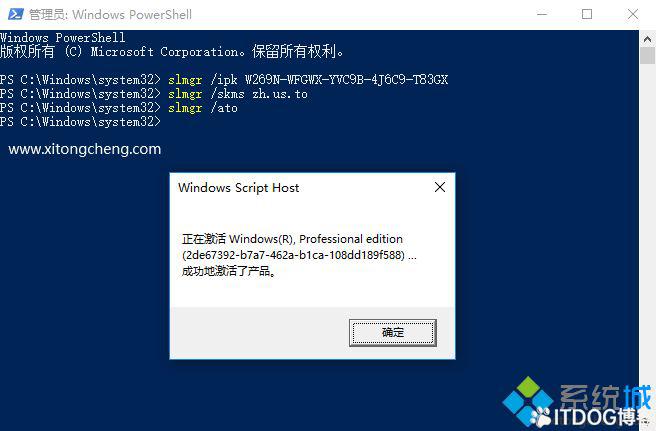The height and width of the screenshot is (431, 656).
Task: Confirm the dialog with the 确定 button
Action: tap(392, 333)
